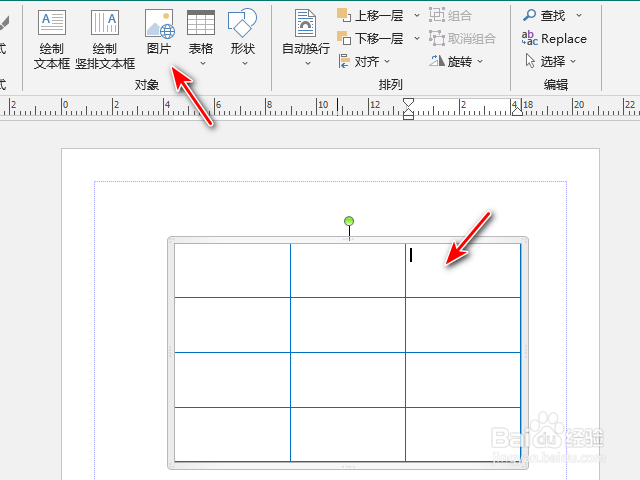The width and height of the screenshot is (640, 480).
Task: Click the 图片 (Picture) icon
Action: (160, 23)
